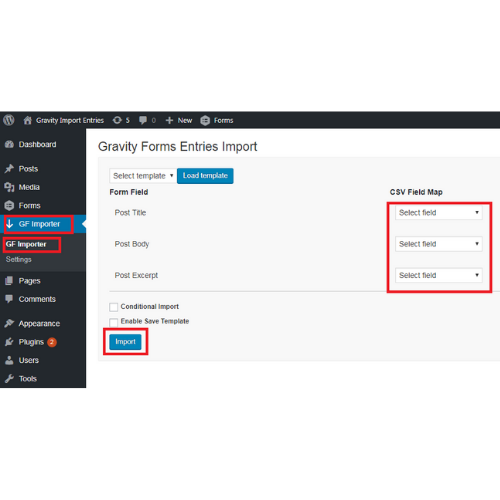The height and width of the screenshot is (500, 500).
Task: Click the Load template button
Action: point(205,176)
